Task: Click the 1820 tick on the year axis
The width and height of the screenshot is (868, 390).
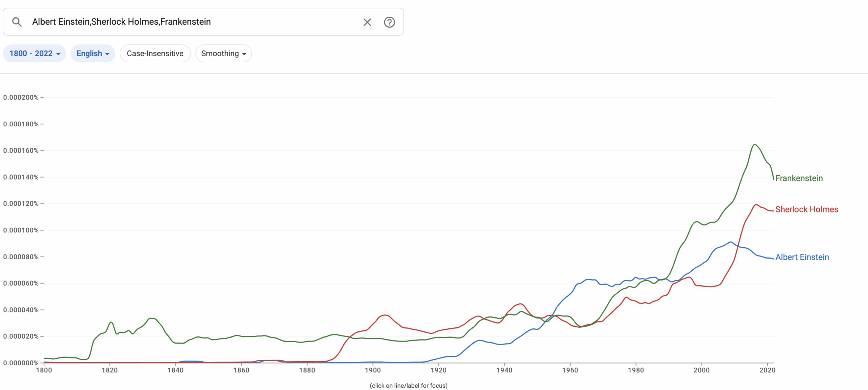Action: 110,370
